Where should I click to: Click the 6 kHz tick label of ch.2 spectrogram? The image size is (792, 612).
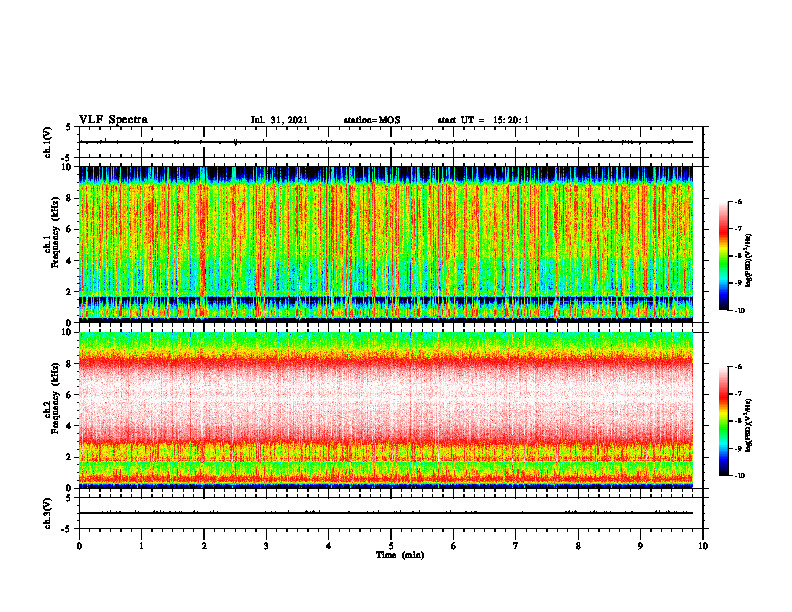pos(69,395)
